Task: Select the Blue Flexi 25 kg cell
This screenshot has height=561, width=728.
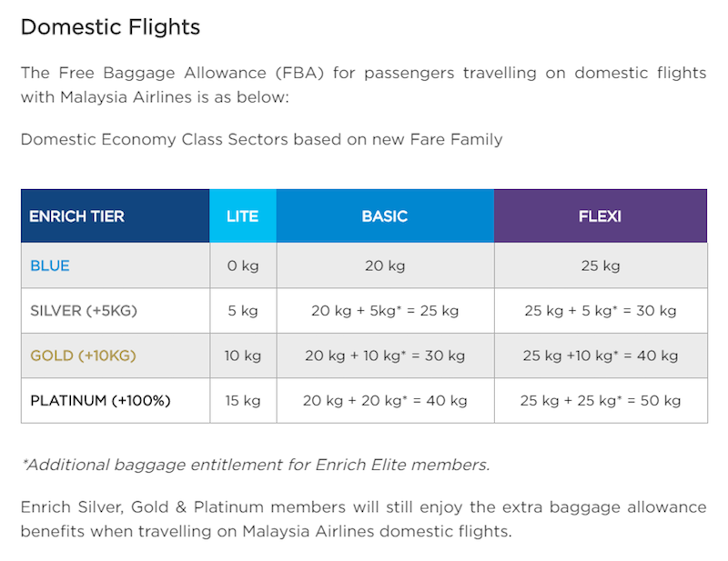Action: pyautogui.click(x=600, y=266)
